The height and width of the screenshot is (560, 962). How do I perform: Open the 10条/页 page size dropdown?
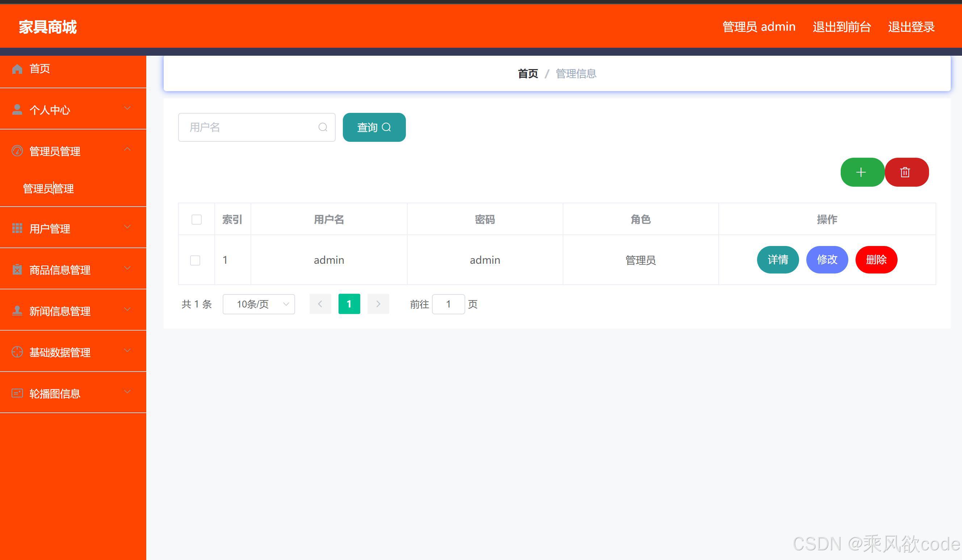point(259,304)
